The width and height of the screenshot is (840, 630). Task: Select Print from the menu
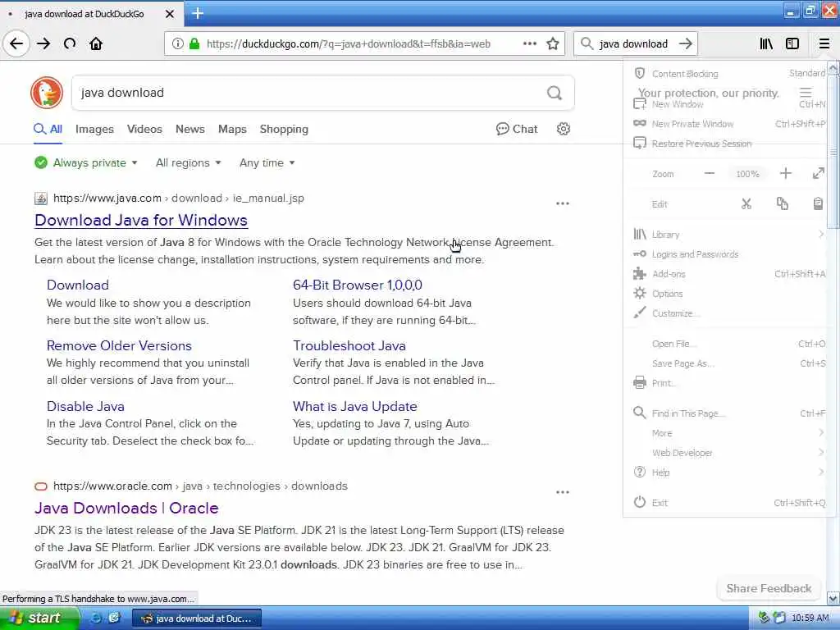coord(728,383)
